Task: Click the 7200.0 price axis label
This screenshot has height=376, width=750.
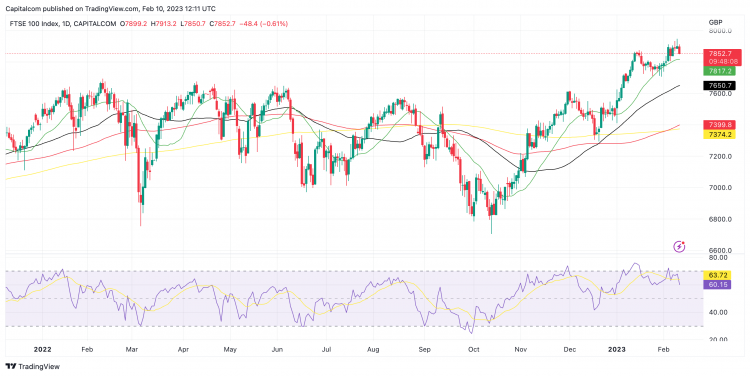Action: (720, 156)
